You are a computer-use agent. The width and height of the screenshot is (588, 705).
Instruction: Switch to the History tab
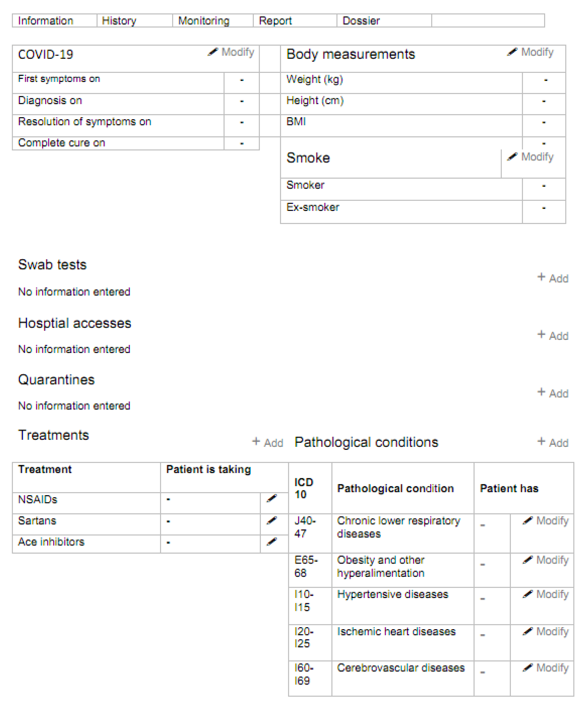(119, 21)
